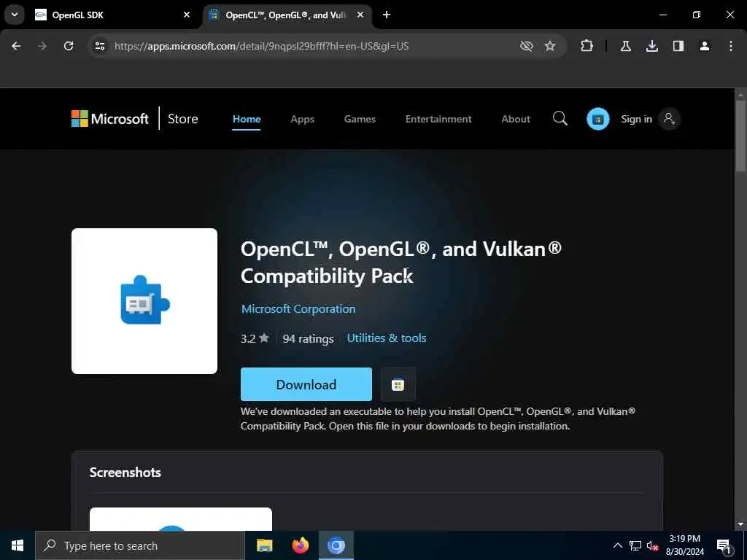Click the browser forward arrow
Image resolution: width=747 pixels, height=560 pixels.
click(42, 46)
